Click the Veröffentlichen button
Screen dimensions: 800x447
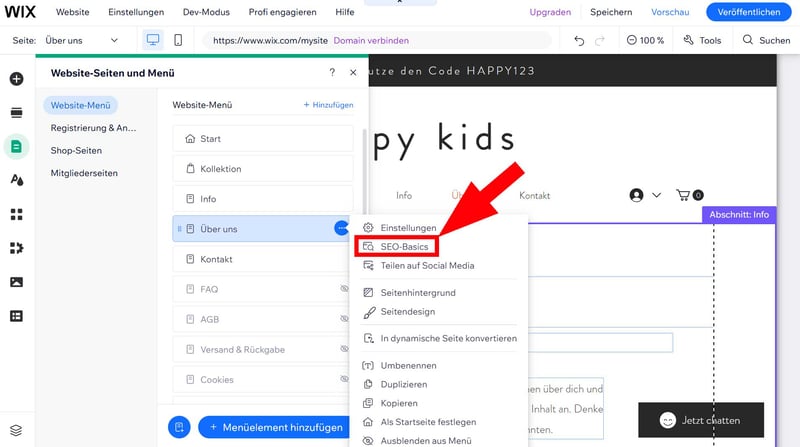[748, 12]
